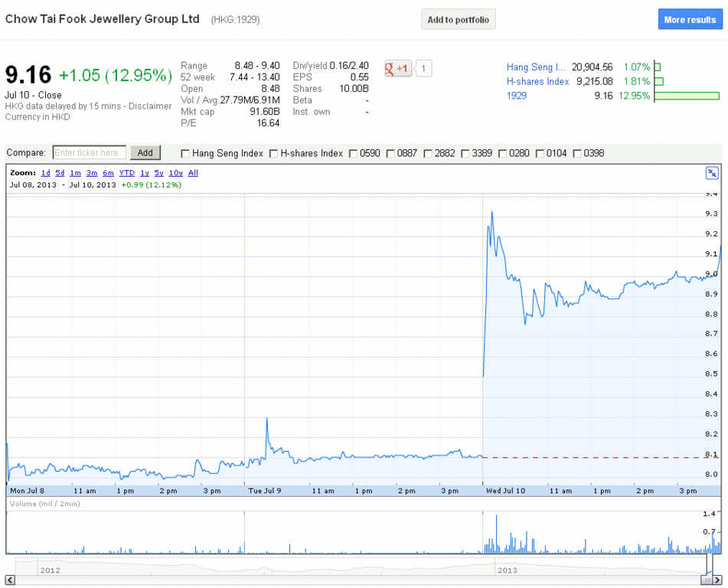Click the timeline range slider handle
This screenshot has height=588, width=728.
point(707,579)
